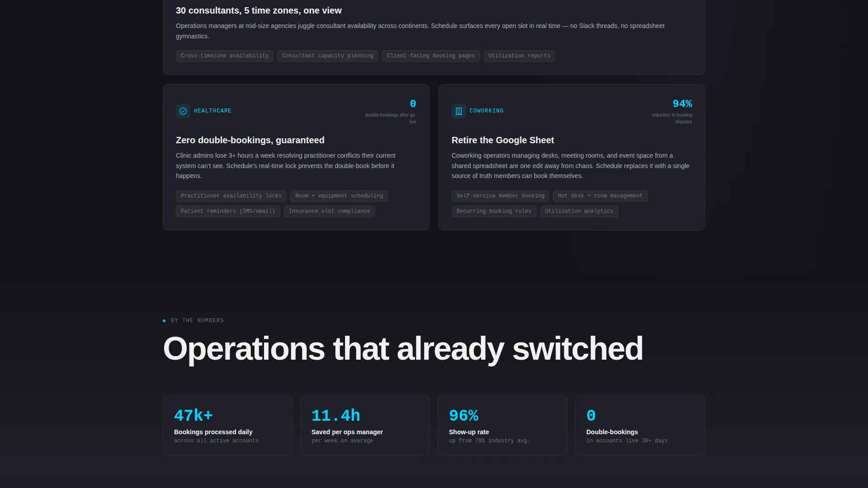Click the healthcare card's 0 stat
Image resolution: width=868 pixels, height=488 pixels.
pyautogui.click(x=413, y=104)
